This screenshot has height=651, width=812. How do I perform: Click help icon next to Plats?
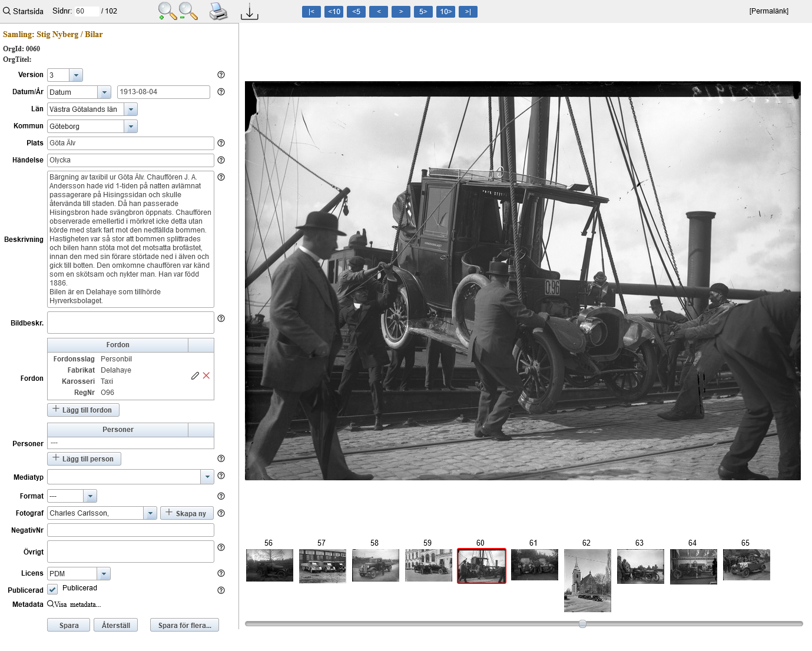click(221, 143)
